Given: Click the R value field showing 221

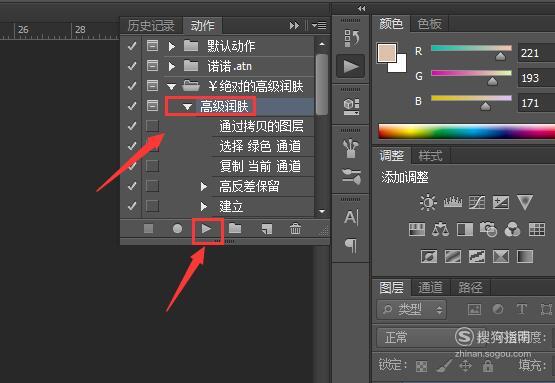Looking at the screenshot, I should [x=536, y=53].
